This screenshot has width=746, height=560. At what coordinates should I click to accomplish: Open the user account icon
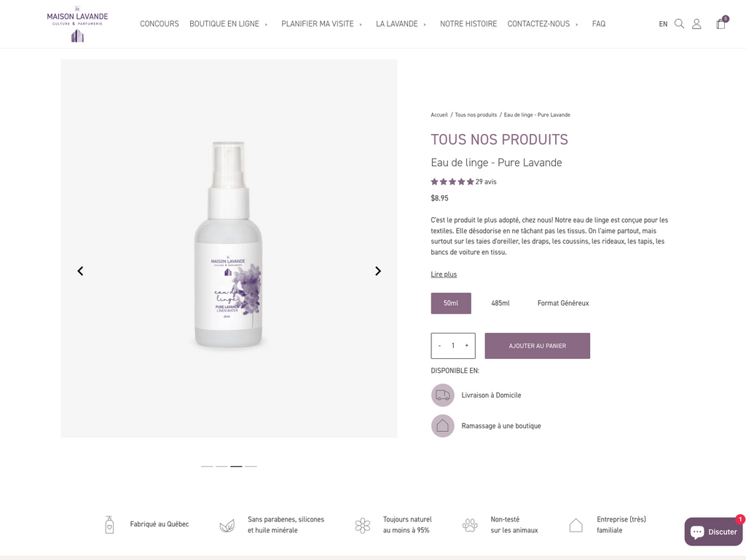[x=696, y=24]
